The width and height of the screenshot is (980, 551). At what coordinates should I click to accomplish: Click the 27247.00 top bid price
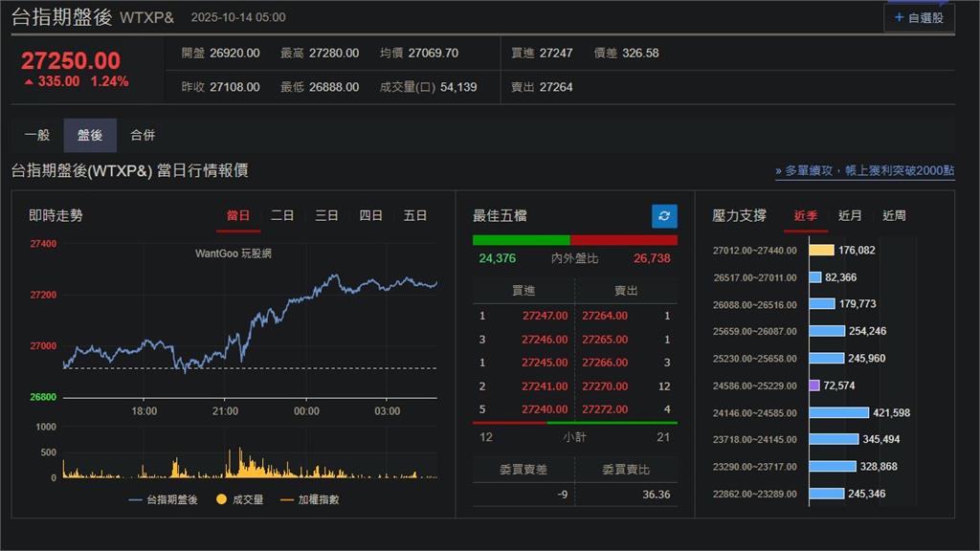545,316
